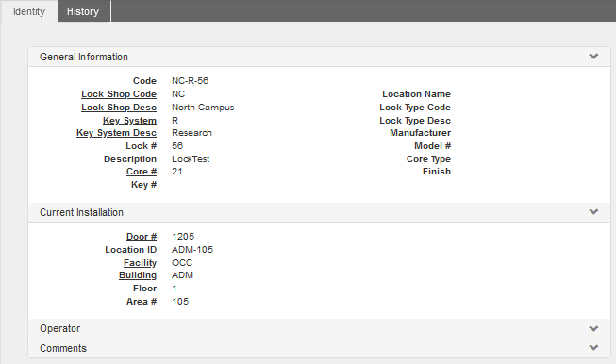Viewport: 616px width, 364px height.
Task: Open the Door # link
Action: [142, 237]
